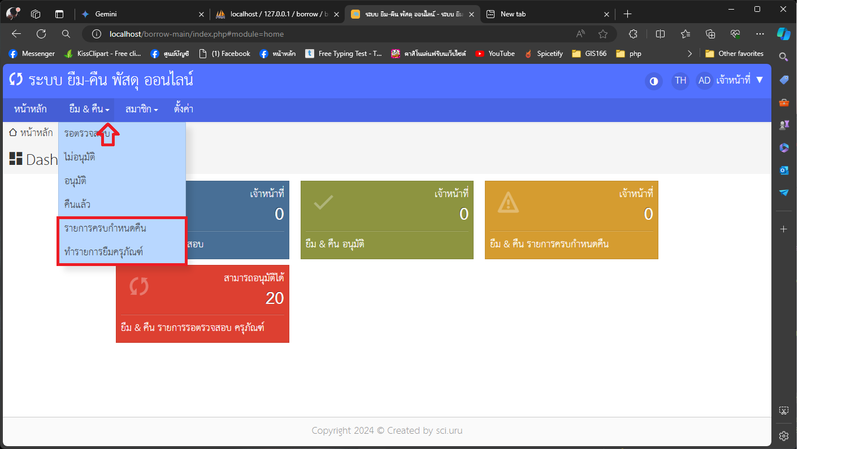Select คืนแล้ว from the dropdown list

122,204
